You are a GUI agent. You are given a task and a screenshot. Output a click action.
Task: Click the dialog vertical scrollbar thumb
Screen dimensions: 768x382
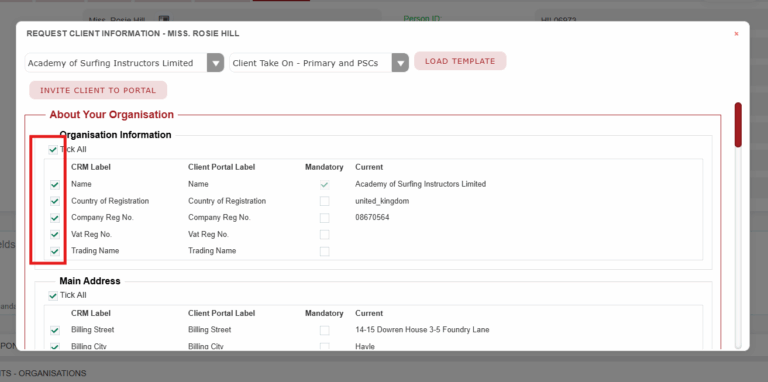point(738,125)
